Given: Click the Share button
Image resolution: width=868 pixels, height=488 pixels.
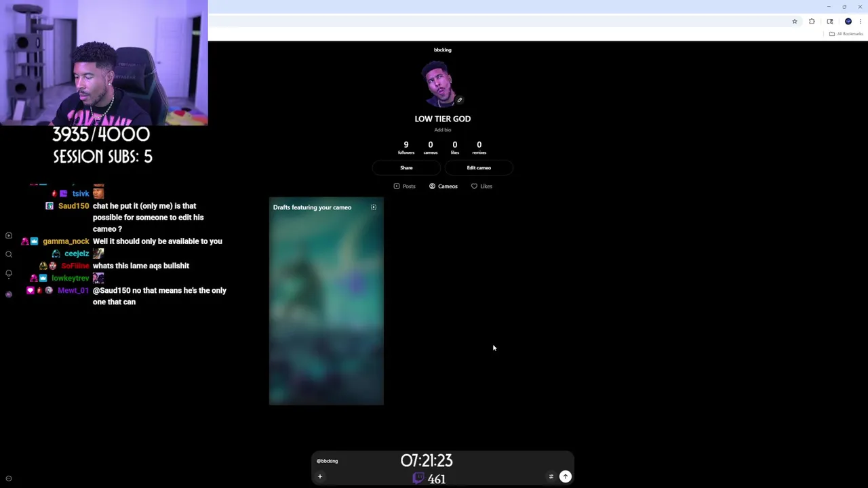Looking at the screenshot, I should (406, 167).
